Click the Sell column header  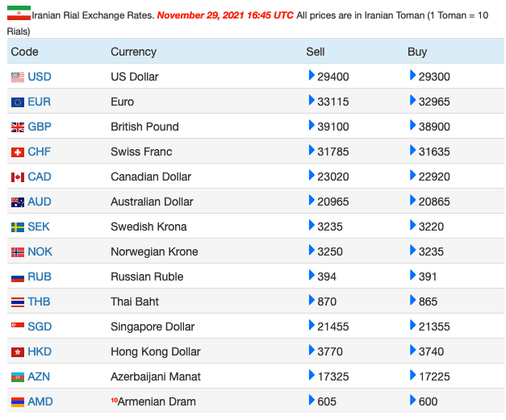[316, 52]
